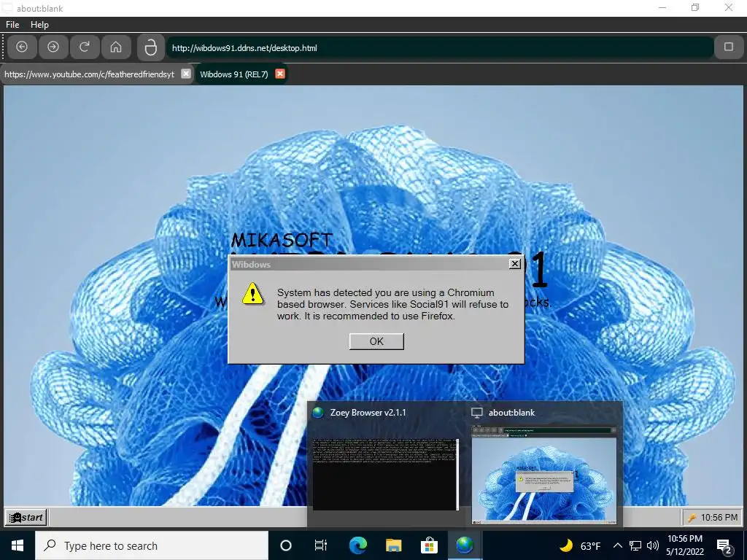747x560 pixels.
Task: Select the about:blank window preview thumbnail
Action: tap(543, 475)
